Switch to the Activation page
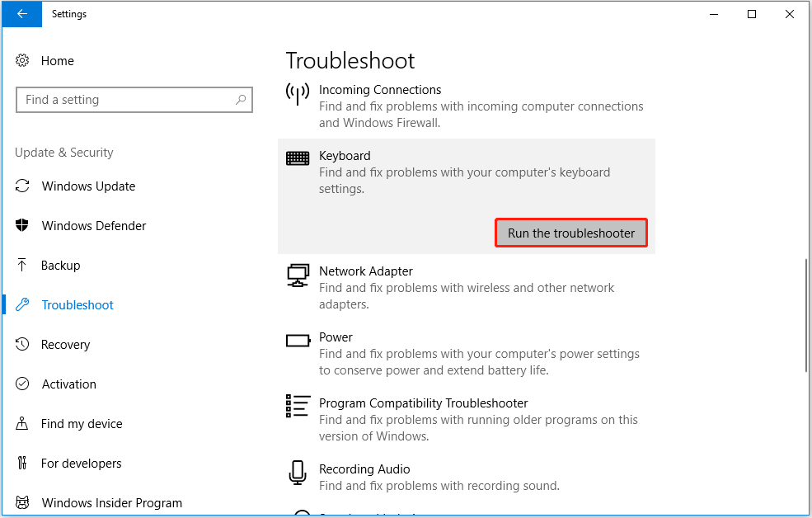 (69, 384)
